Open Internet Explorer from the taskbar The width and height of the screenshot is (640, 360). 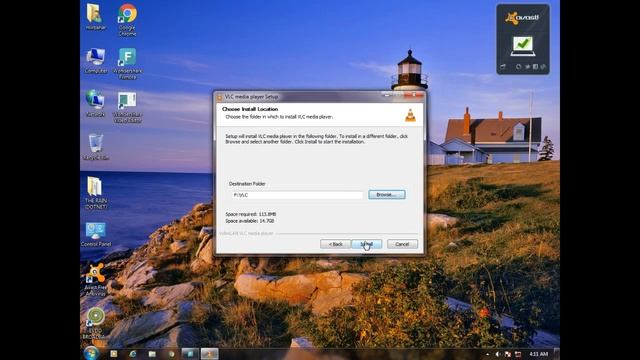click(133, 354)
